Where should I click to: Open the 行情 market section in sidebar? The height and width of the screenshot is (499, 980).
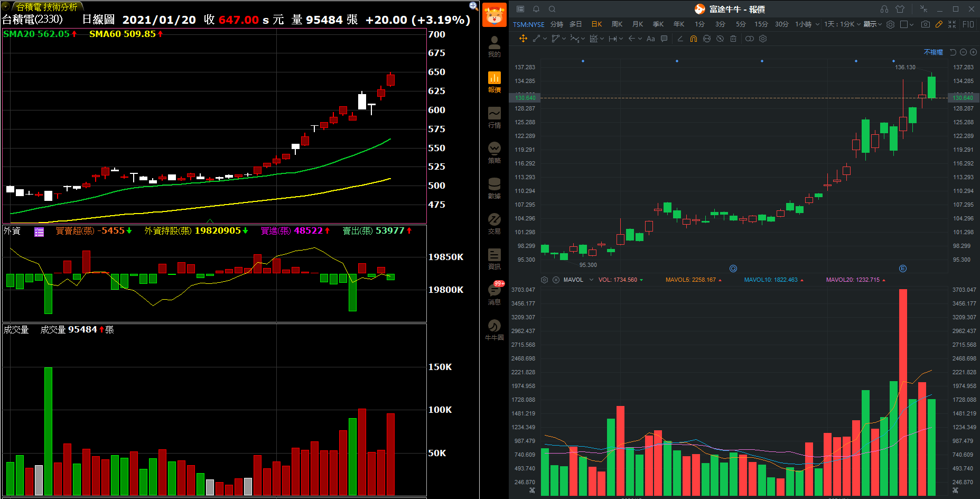[494, 118]
